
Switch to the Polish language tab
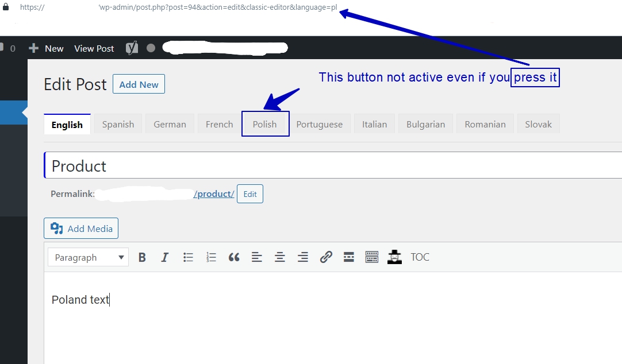(264, 124)
